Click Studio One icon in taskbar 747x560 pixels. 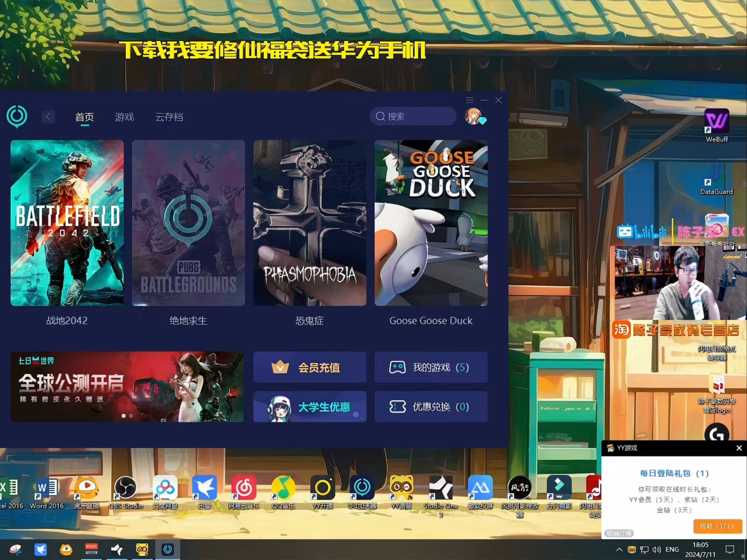tap(117, 550)
